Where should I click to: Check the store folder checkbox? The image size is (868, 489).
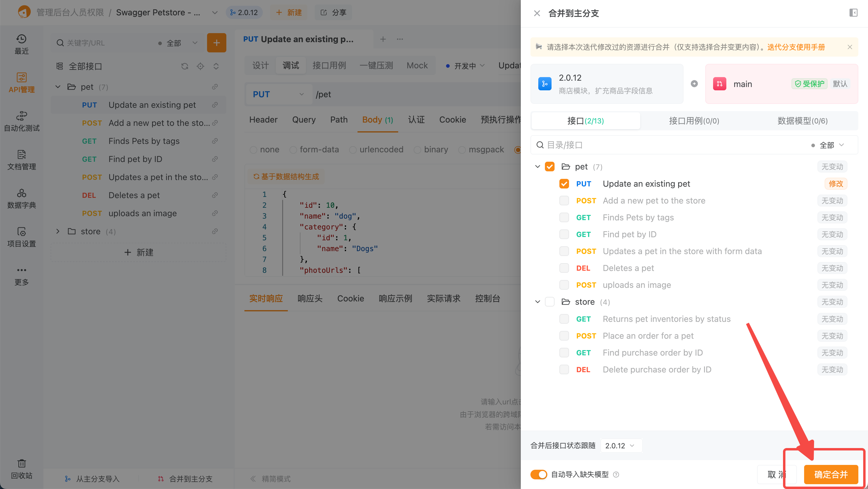(549, 302)
